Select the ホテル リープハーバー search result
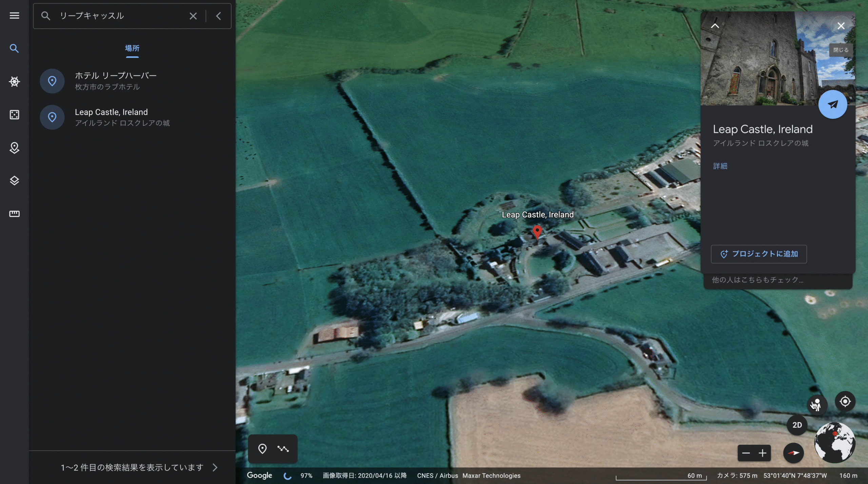This screenshot has height=484, width=868. (x=115, y=81)
